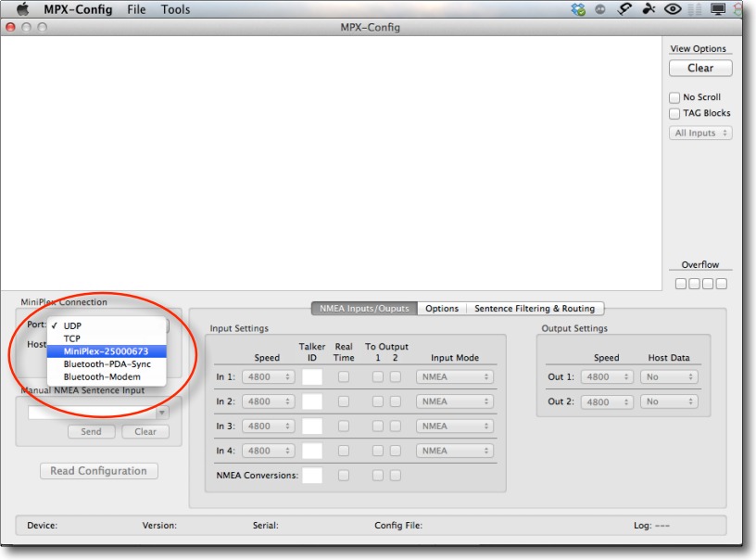Toggle Real Time for NMEA Conversions
The height and width of the screenshot is (560, 756).
(x=344, y=475)
